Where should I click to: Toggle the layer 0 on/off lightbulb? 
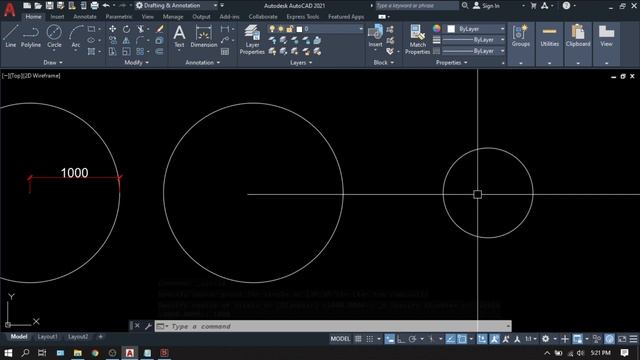point(272,29)
